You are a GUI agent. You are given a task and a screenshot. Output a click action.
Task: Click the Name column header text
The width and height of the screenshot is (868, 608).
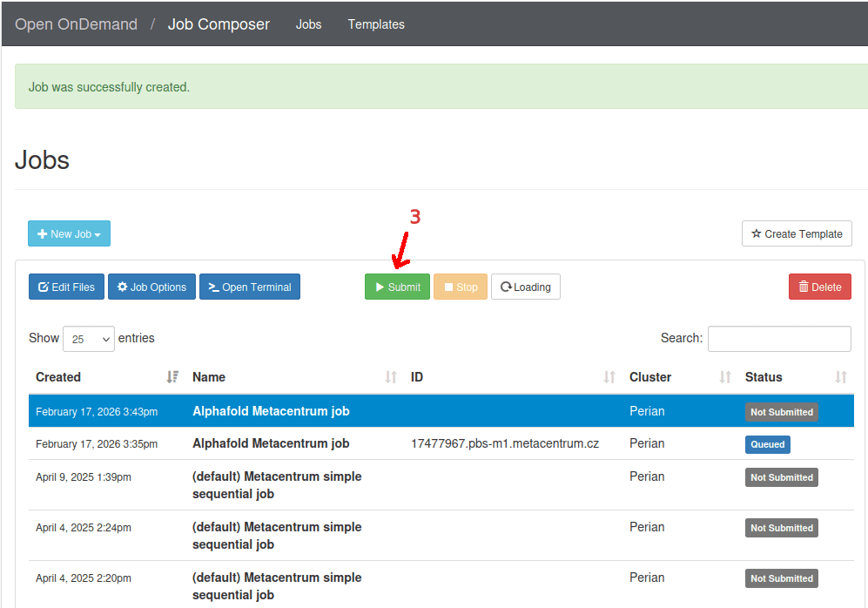[209, 377]
